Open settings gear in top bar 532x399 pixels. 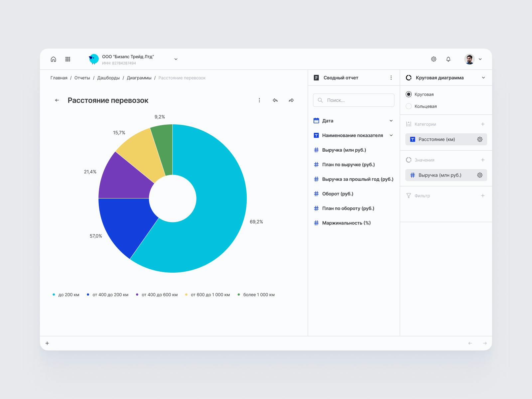pos(434,59)
